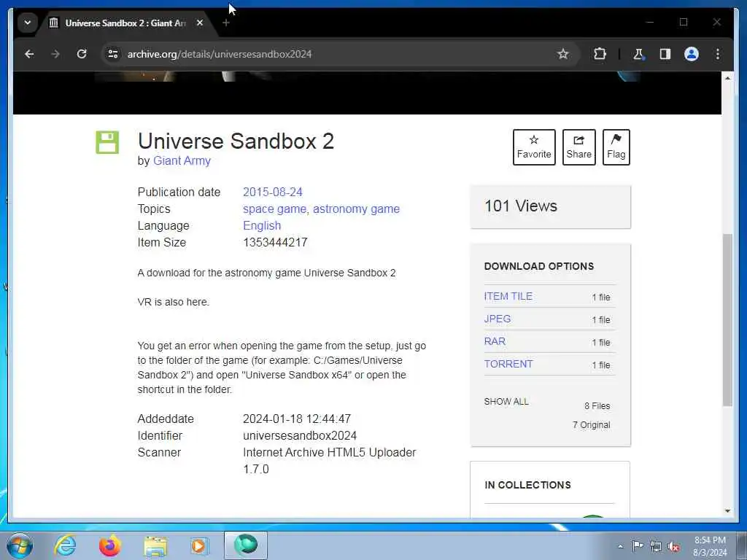
Task: Toggle the browser side panel
Action: click(665, 54)
